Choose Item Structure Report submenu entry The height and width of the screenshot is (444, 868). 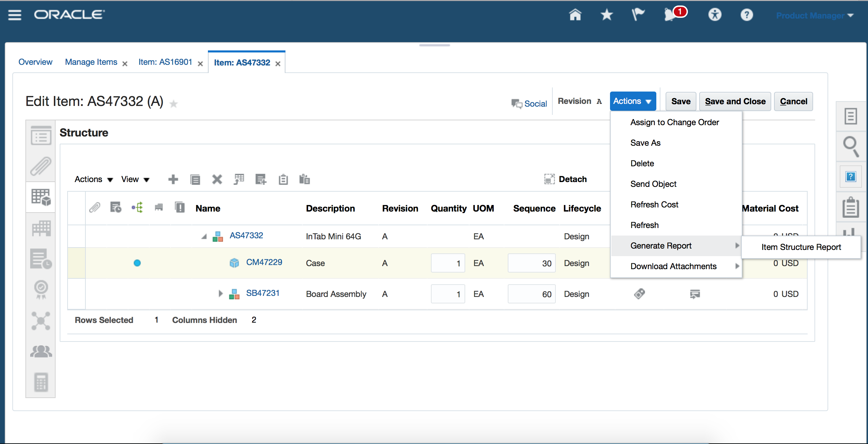pyautogui.click(x=801, y=247)
